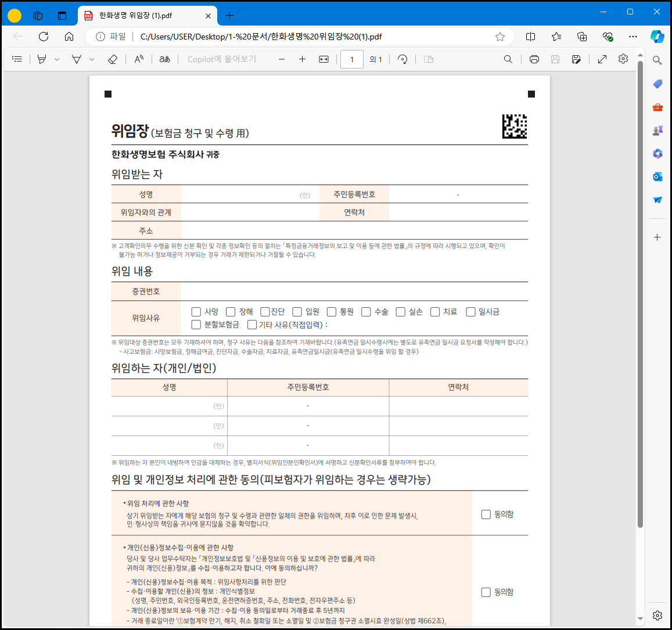This screenshot has height=630, width=672.
Task: Open the browser profile avatar
Action: click(x=15, y=16)
